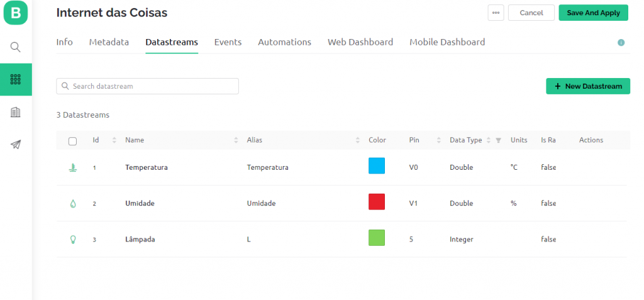This screenshot has width=644, height=300.
Task: Click the Lâmpada row light bulb icon
Action: 73,239
